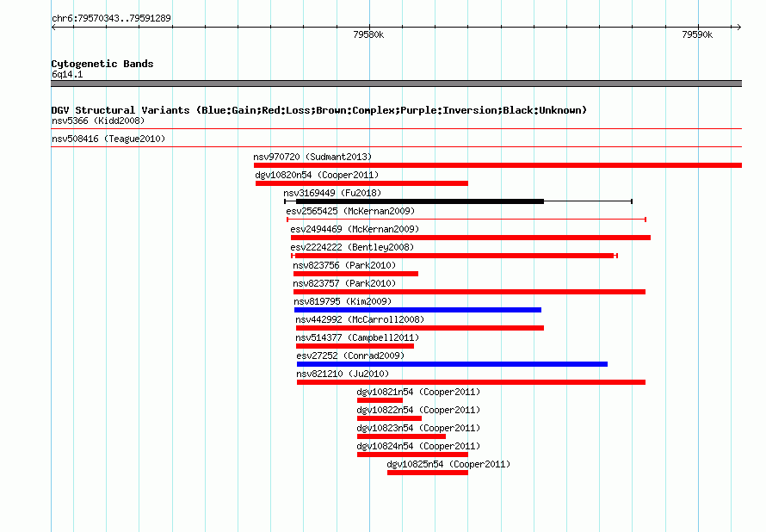Click the dgv10822n54 (Cooper2011) label

pyautogui.click(x=418, y=410)
